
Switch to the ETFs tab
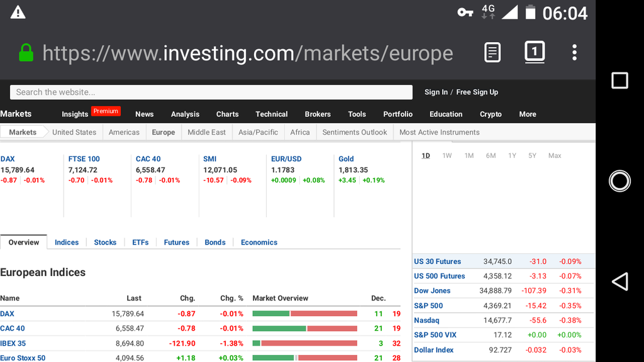140,242
